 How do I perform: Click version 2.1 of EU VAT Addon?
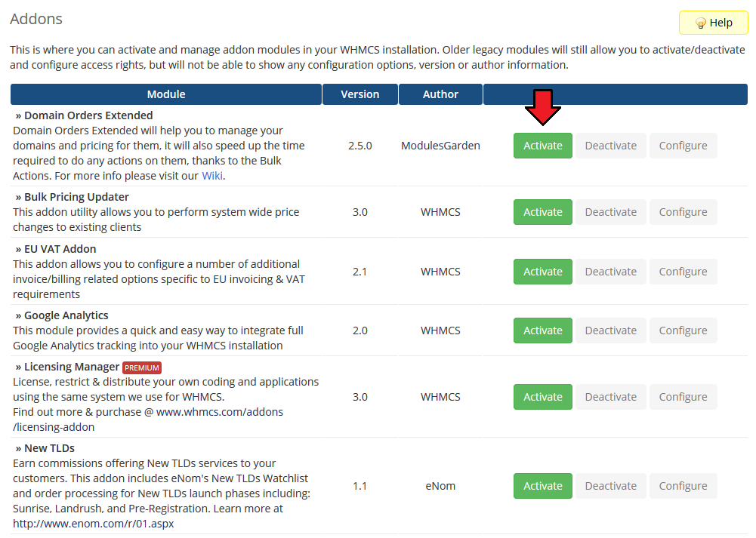click(x=359, y=272)
